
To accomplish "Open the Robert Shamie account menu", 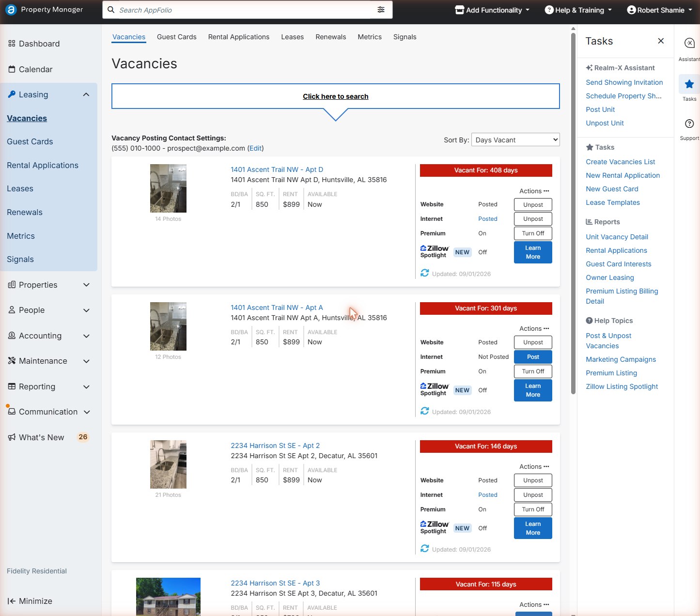I will (x=660, y=10).
